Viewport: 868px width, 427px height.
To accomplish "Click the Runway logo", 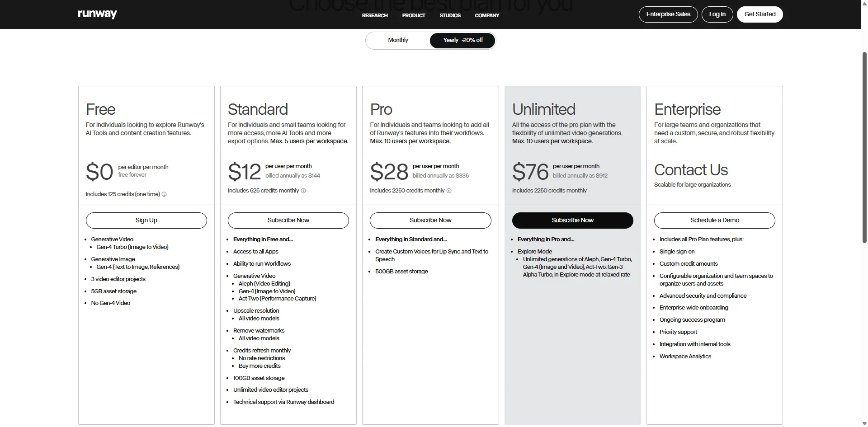I will click(97, 14).
